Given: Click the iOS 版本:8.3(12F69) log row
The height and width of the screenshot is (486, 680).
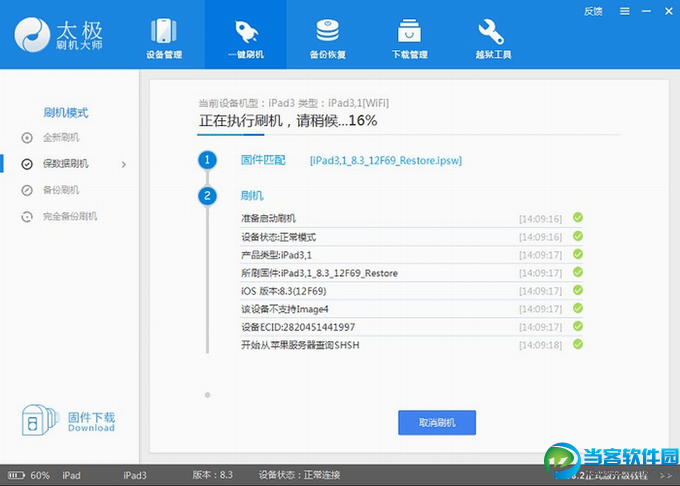Looking at the screenshot, I should pyautogui.click(x=412, y=291).
